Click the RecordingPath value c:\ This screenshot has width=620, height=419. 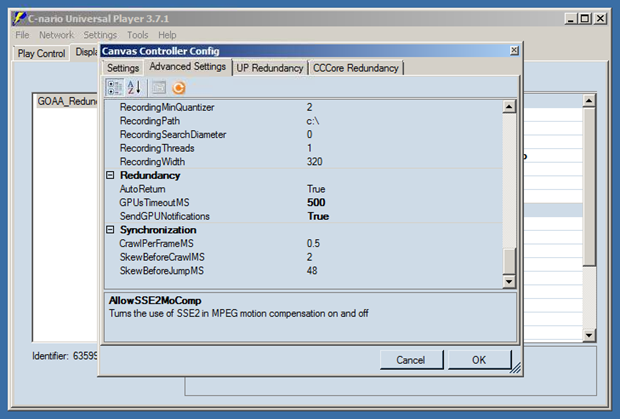313,121
